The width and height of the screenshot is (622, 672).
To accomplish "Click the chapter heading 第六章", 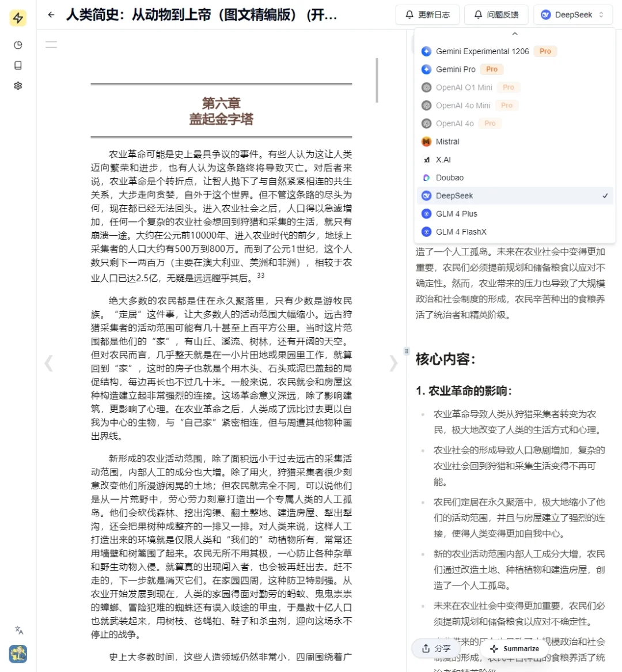I will pos(221,103).
